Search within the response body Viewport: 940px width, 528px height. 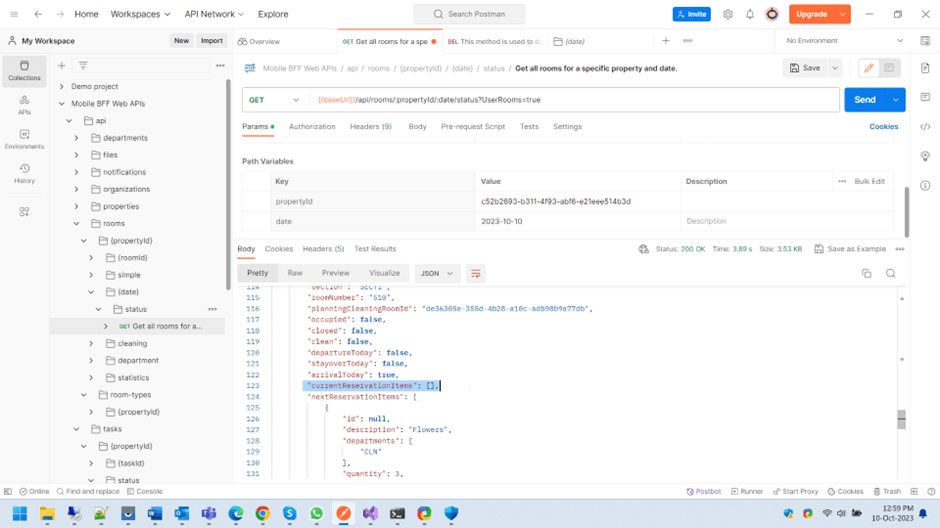coord(891,273)
